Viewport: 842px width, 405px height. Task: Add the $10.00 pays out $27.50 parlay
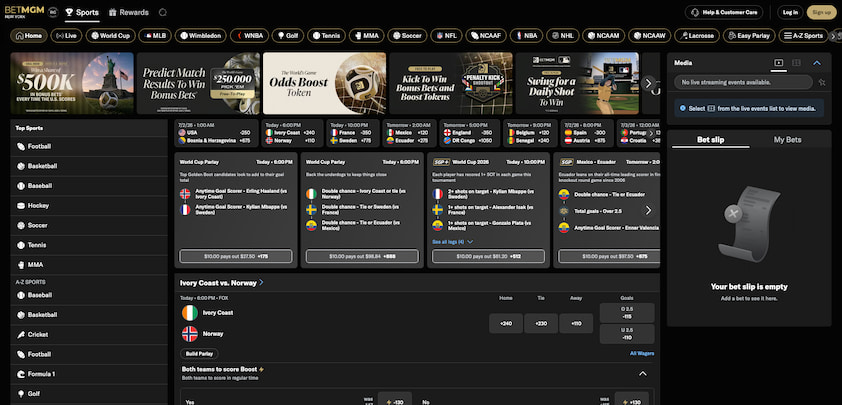pos(236,256)
